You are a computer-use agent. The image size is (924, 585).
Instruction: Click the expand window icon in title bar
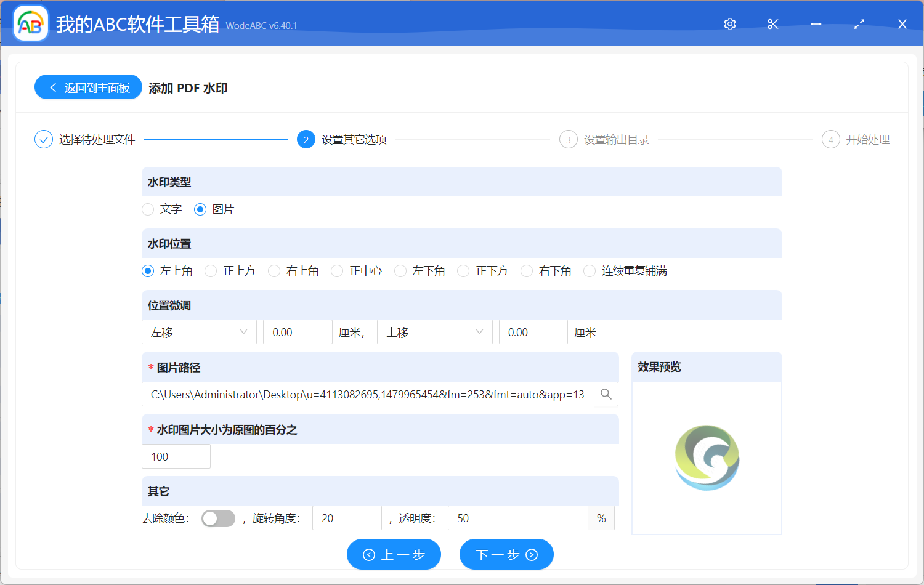(x=859, y=24)
